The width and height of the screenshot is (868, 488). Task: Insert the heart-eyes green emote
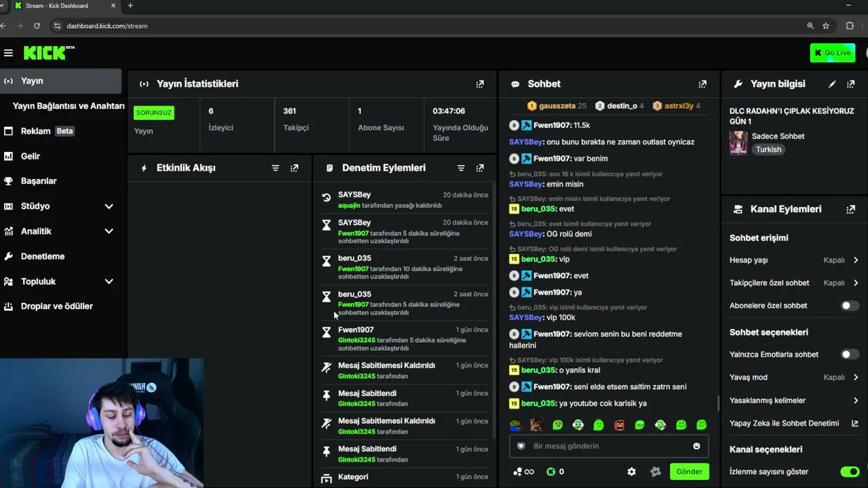557,425
